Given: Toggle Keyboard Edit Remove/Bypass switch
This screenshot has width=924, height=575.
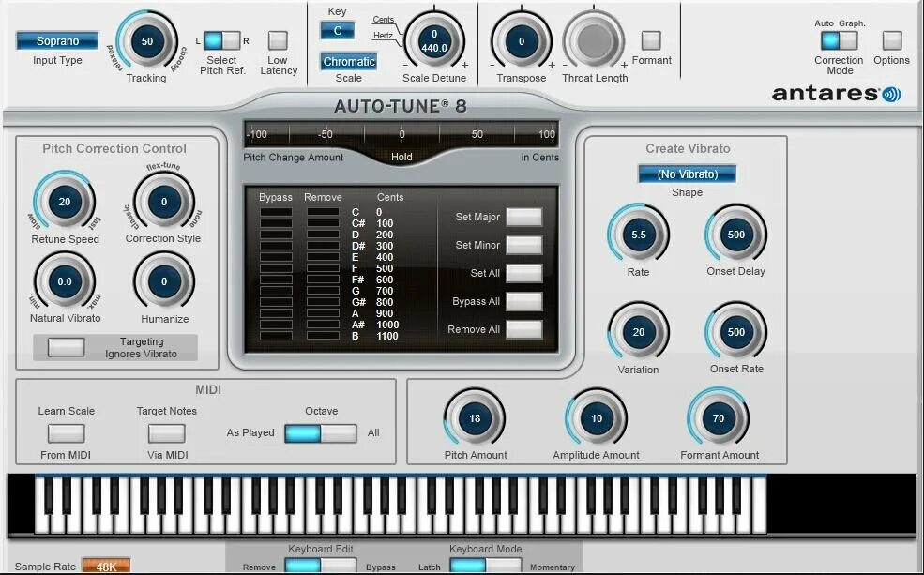Looking at the screenshot, I should (321, 566).
